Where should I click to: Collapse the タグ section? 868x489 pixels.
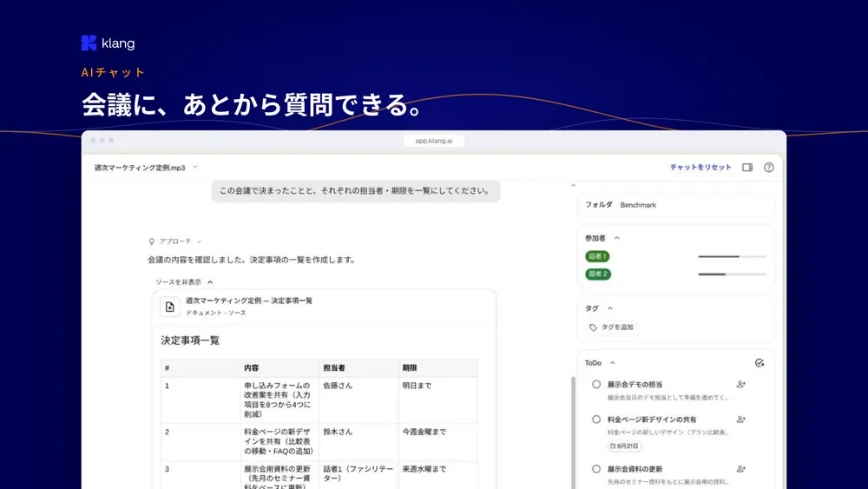click(610, 308)
